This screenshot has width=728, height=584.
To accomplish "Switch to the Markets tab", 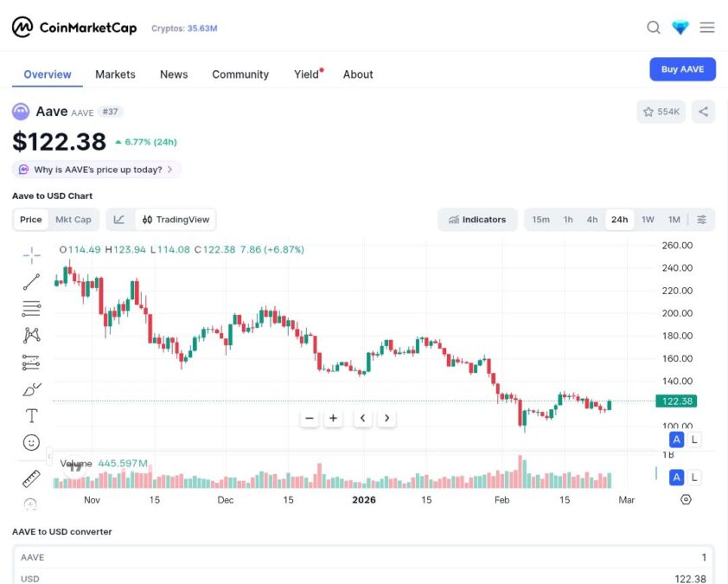I will pos(115,74).
